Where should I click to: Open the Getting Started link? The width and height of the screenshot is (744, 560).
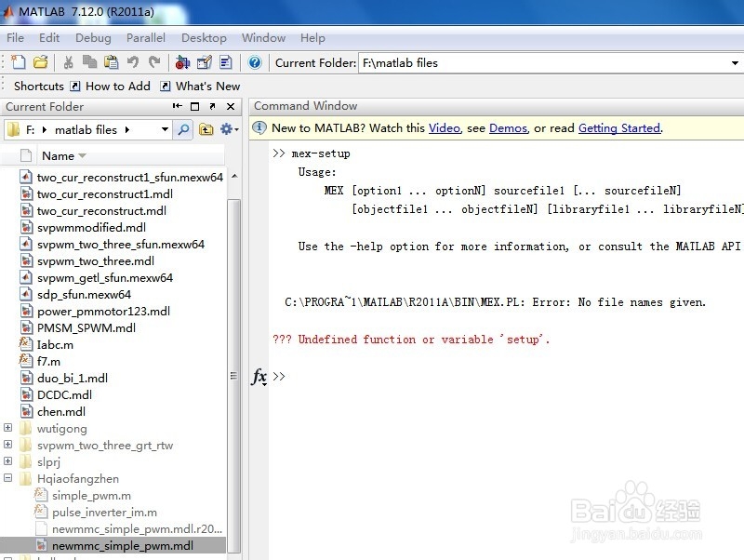(x=619, y=128)
